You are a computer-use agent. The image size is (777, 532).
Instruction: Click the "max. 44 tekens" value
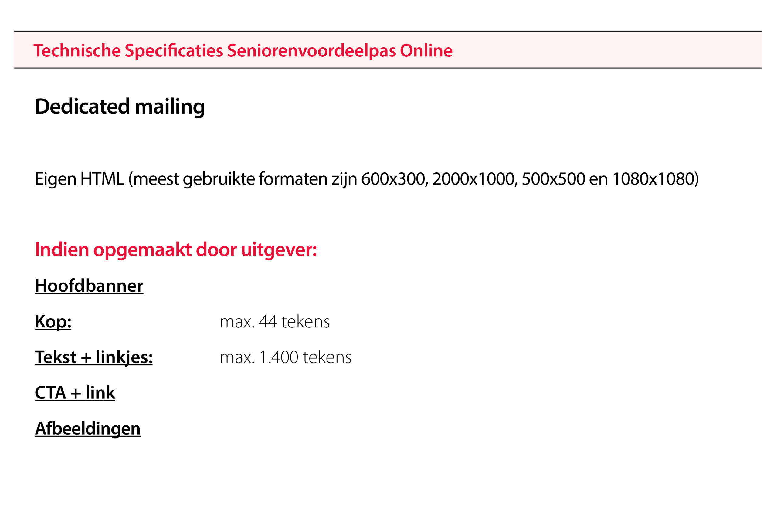[x=274, y=322]
